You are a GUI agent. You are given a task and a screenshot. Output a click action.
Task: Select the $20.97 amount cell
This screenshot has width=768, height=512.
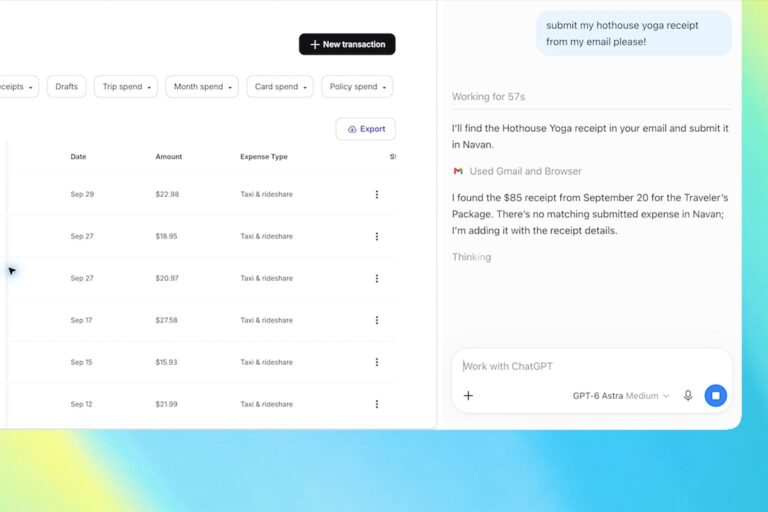point(167,278)
